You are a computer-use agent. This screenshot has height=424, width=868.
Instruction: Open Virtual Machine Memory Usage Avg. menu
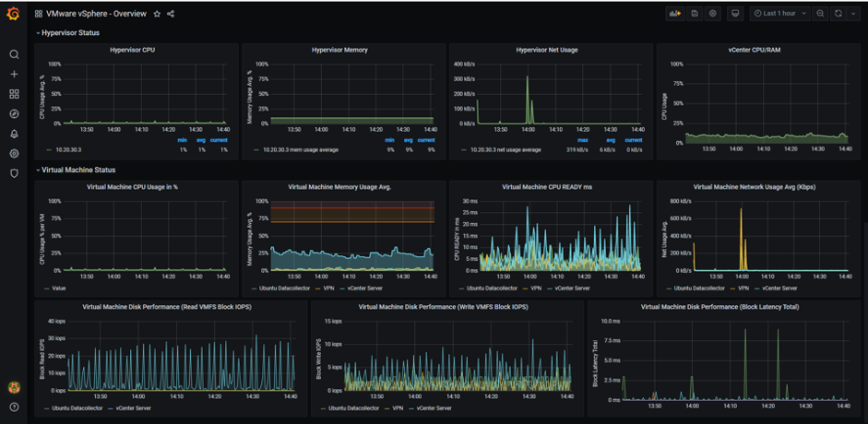[x=339, y=187]
